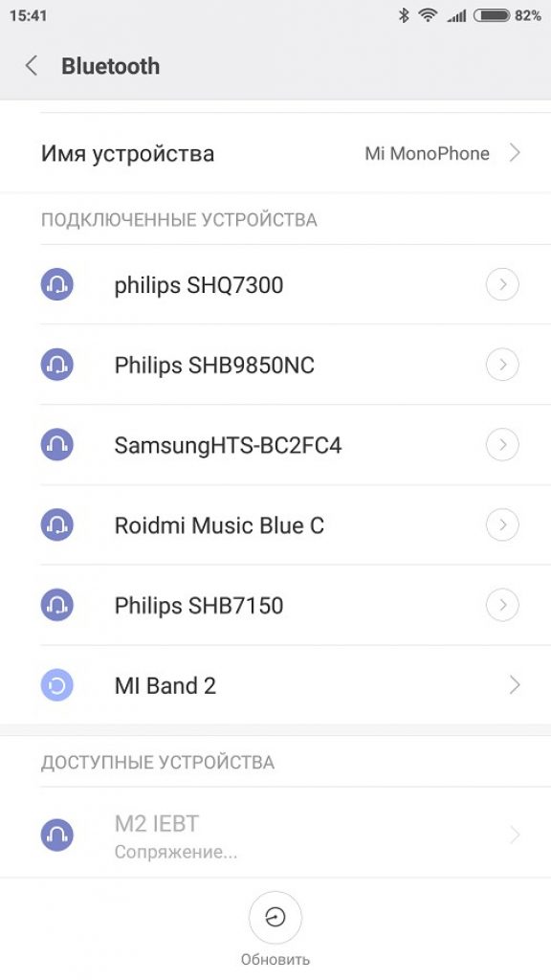The width and height of the screenshot is (551, 980).
Task: Tap headphone icon for philips SHQ7300
Action: 56,285
